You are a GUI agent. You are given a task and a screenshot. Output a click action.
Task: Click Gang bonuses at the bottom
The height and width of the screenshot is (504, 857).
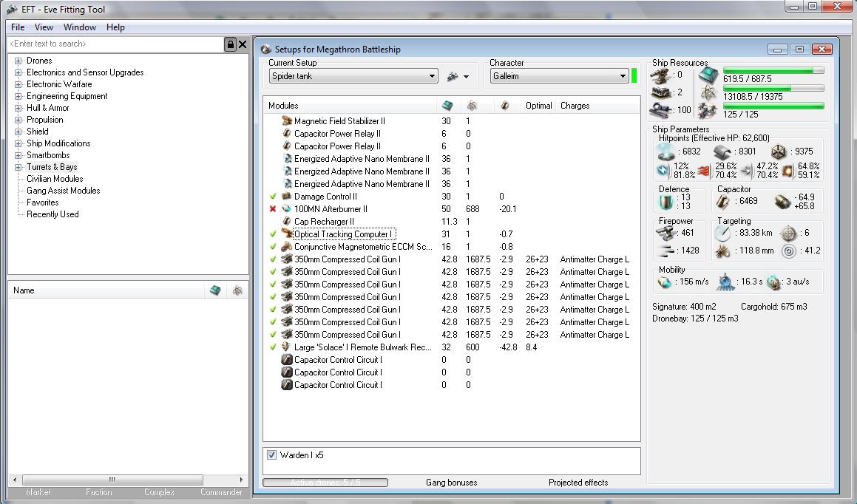tap(452, 483)
